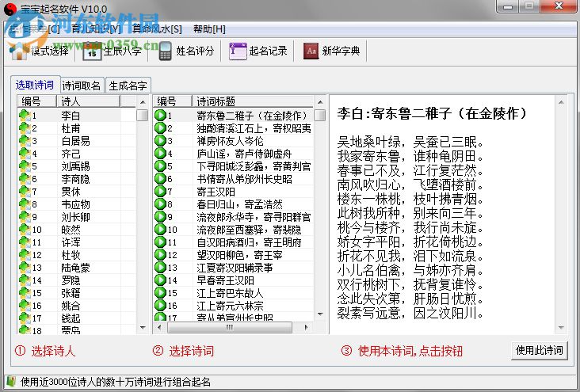Switch to the 选取诗词 tab
The height and width of the screenshot is (392, 580).
[x=34, y=85]
